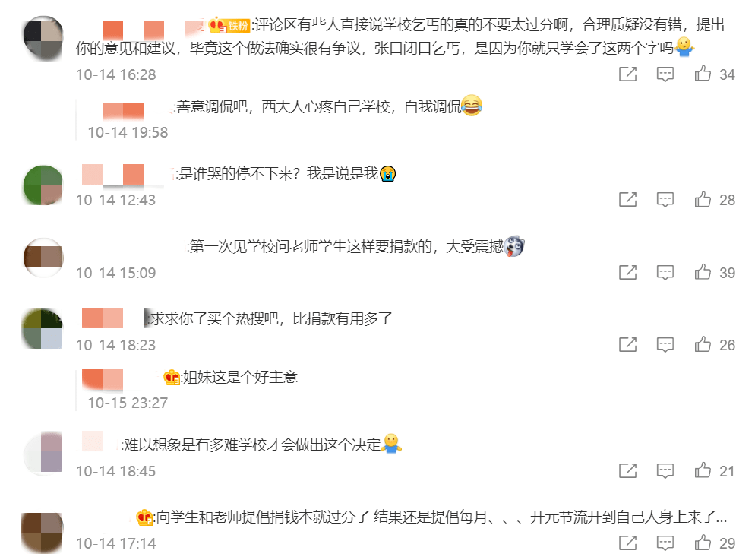Screen dimensions: 755x560
Task: Share the comment posted at 10-14 16:28
Action: tap(627, 74)
